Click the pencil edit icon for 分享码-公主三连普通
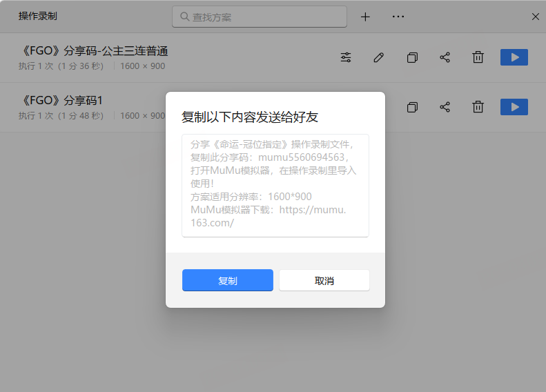This screenshot has height=392, width=546. coord(378,57)
